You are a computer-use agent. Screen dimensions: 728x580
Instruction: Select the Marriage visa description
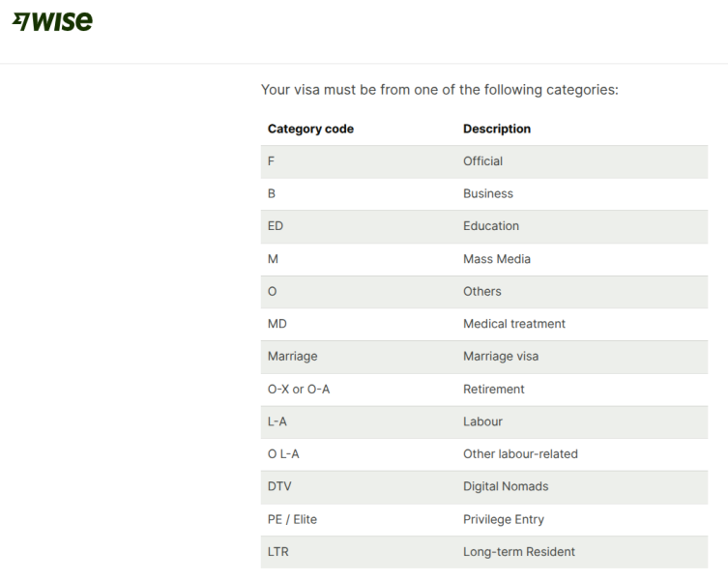(501, 356)
